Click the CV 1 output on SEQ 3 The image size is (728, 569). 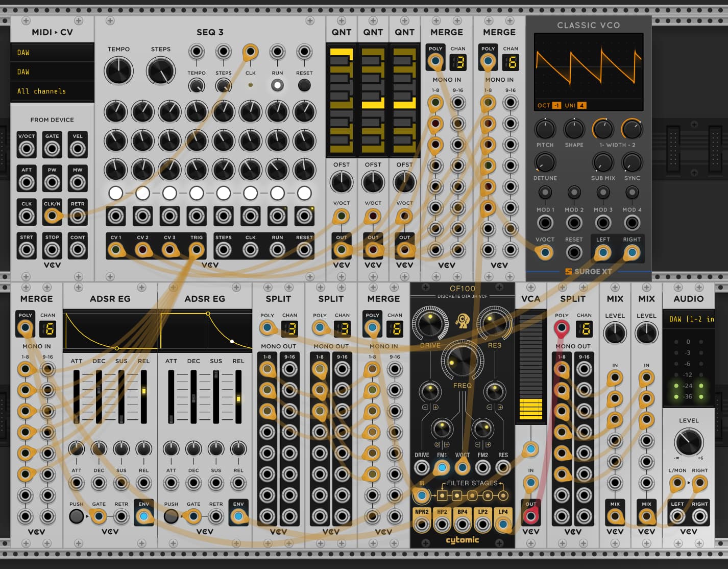[116, 250]
